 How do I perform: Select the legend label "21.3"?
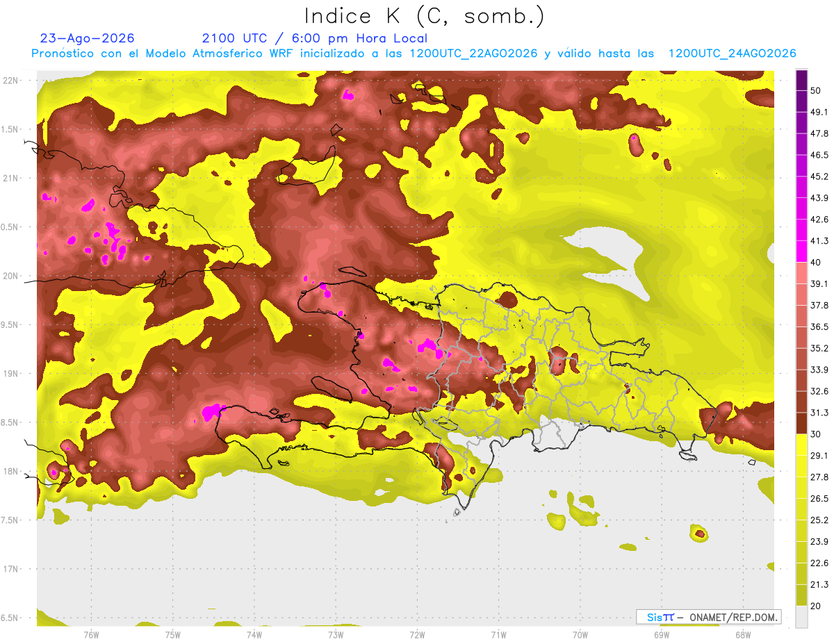819,584
